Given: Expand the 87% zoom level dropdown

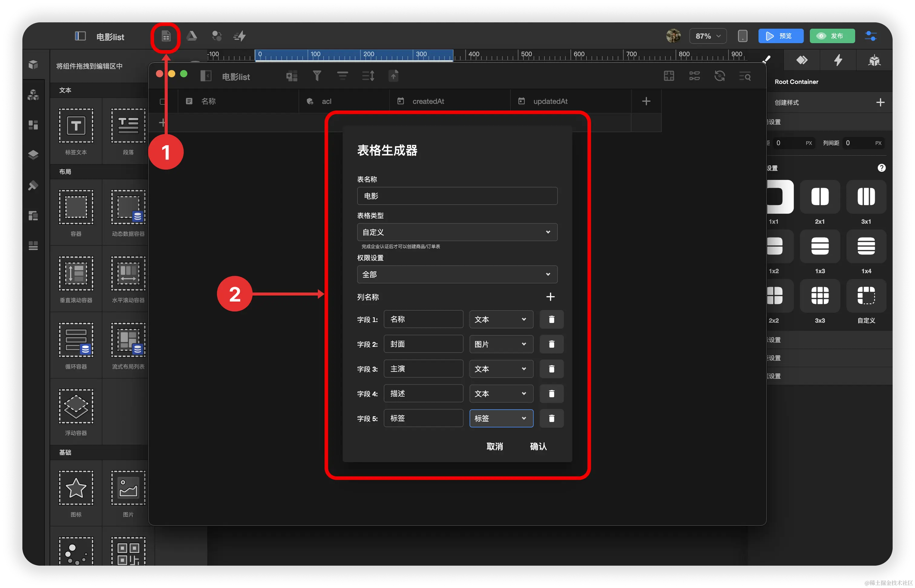Looking at the screenshot, I should (x=708, y=36).
